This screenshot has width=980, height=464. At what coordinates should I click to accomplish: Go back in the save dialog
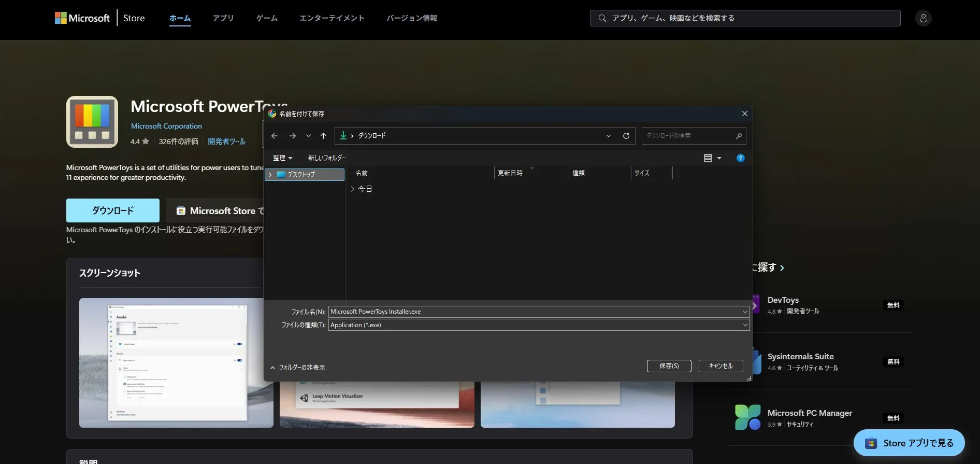[275, 136]
